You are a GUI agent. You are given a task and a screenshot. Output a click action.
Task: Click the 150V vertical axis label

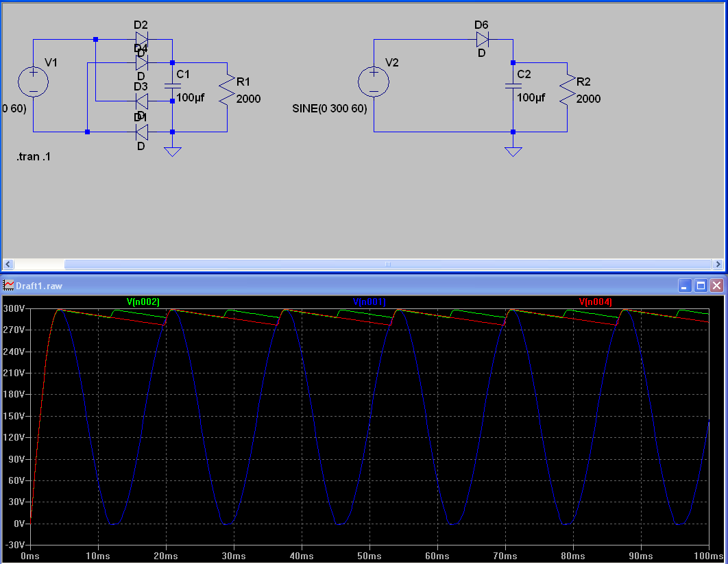14,416
